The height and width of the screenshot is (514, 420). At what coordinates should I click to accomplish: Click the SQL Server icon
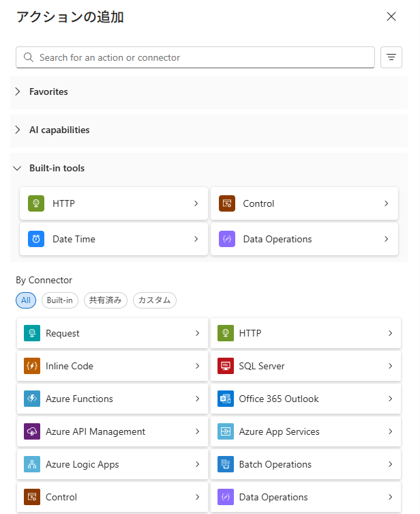point(226,366)
